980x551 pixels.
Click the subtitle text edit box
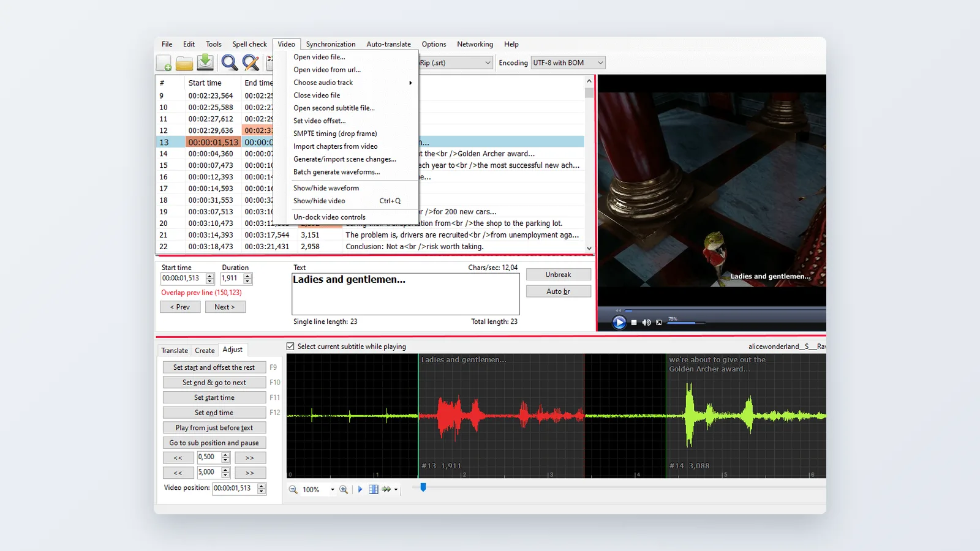(405, 294)
